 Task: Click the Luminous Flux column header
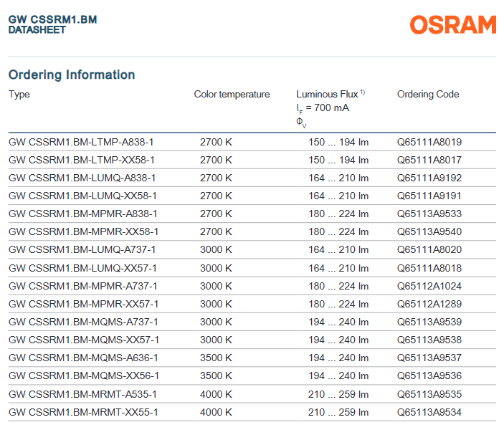(327, 94)
